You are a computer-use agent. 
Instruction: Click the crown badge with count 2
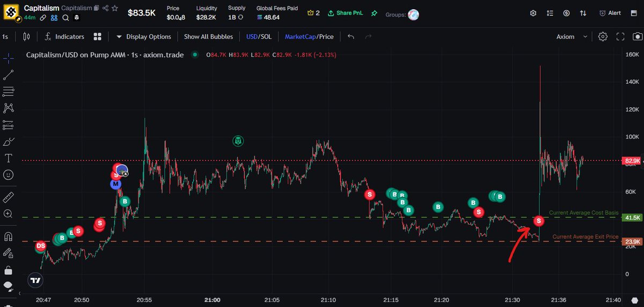(313, 13)
